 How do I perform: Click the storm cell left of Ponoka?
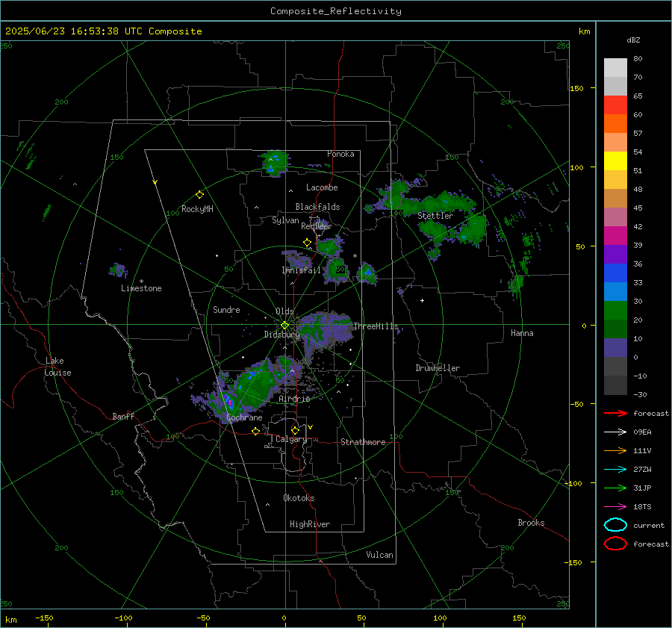coord(274,164)
